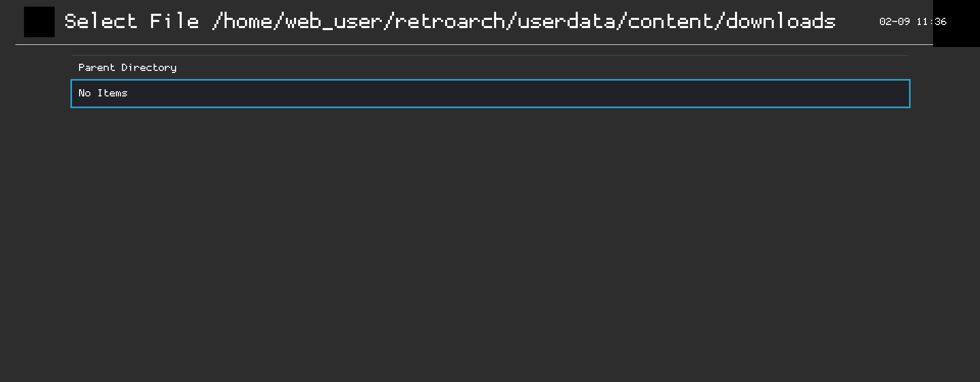Click the Parent Directory label text
Image resolution: width=980 pixels, height=382 pixels.
[x=128, y=67]
